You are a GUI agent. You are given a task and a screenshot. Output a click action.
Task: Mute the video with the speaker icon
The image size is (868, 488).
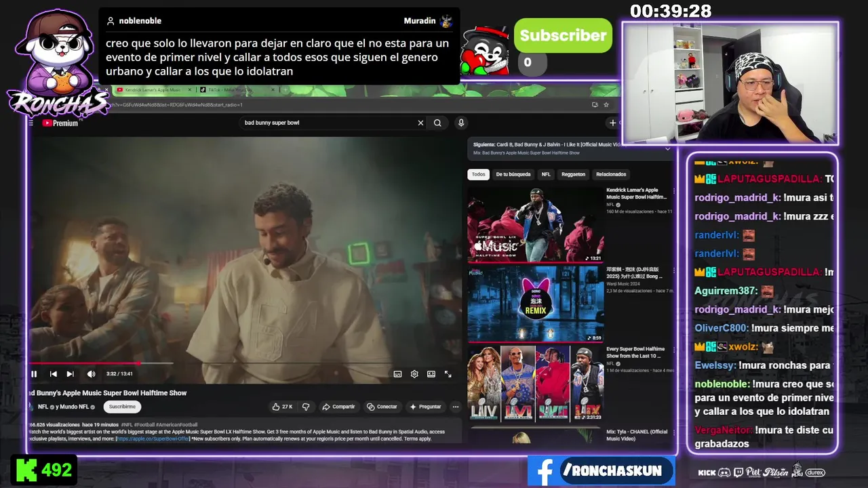pos(91,374)
